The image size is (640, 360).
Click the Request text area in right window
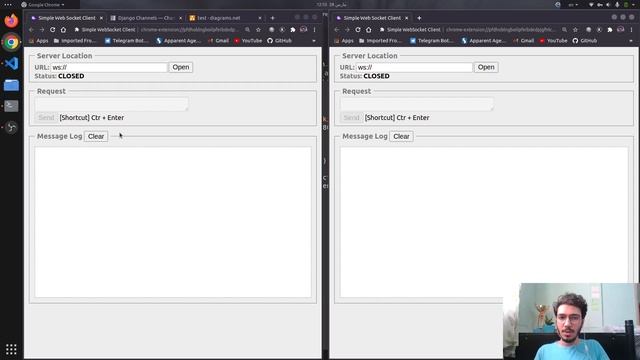pos(417,104)
